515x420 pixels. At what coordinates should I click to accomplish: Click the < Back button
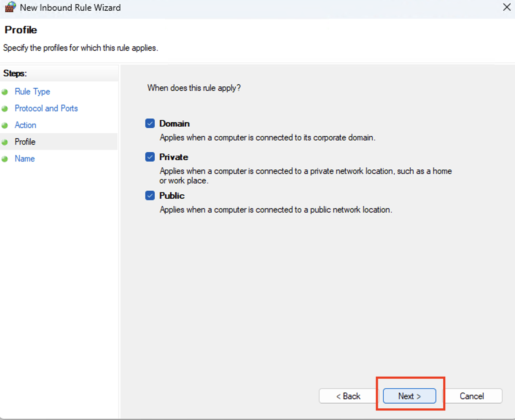coord(348,396)
